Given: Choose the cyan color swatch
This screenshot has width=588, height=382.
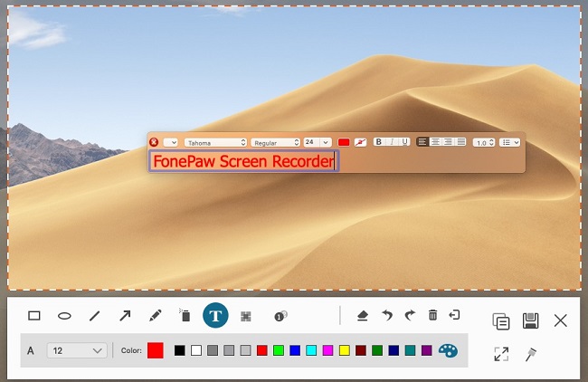Looking at the screenshot, I should coord(311,350).
